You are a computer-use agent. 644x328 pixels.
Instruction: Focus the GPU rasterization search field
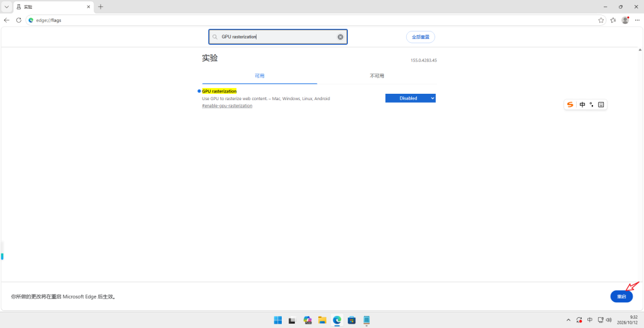click(x=278, y=37)
